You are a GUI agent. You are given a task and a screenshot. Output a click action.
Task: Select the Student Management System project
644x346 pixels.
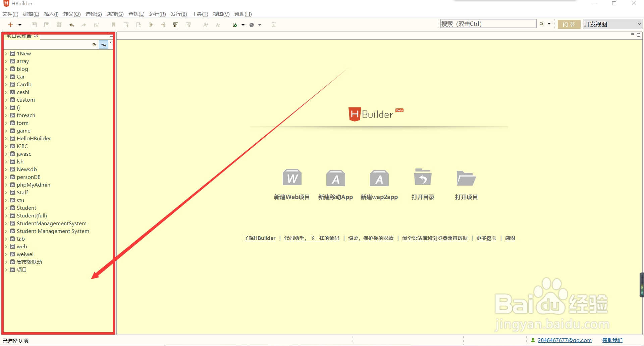coord(53,231)
